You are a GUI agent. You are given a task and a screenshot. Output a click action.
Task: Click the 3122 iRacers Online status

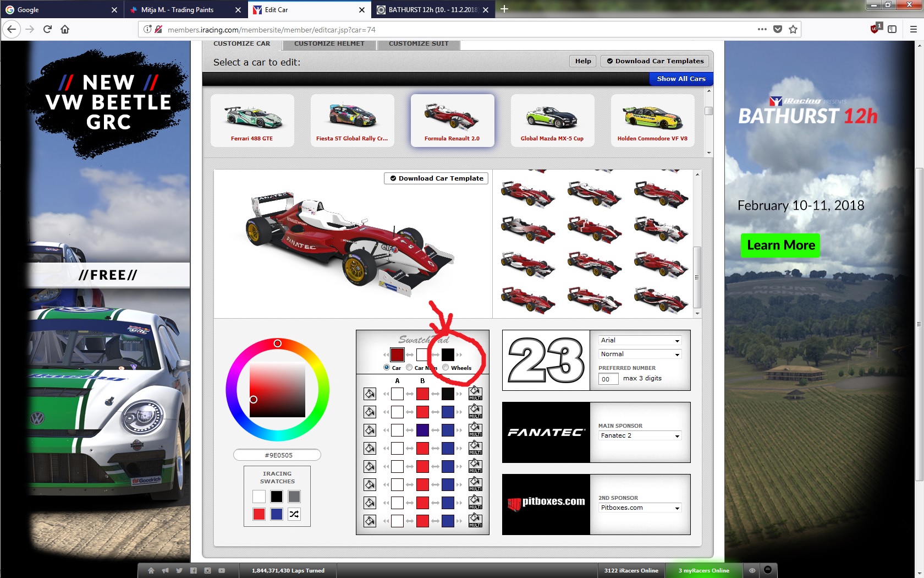point(631,571)
